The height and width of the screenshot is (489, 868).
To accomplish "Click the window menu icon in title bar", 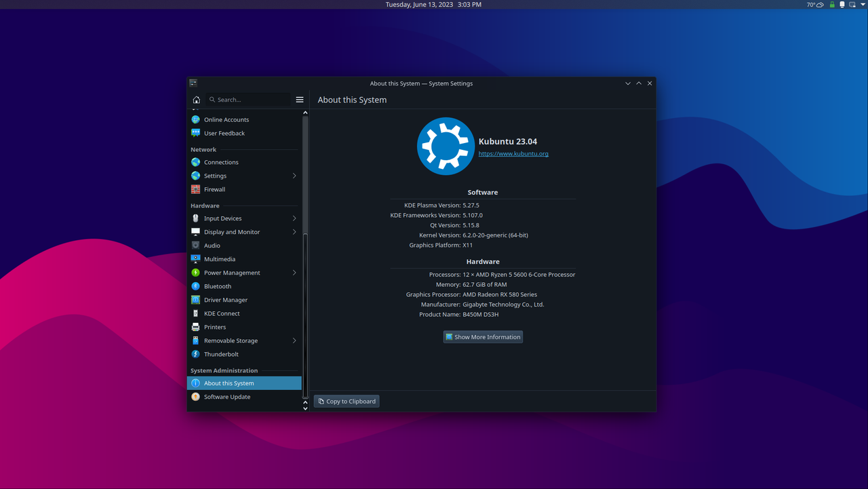I will [193, 83].
